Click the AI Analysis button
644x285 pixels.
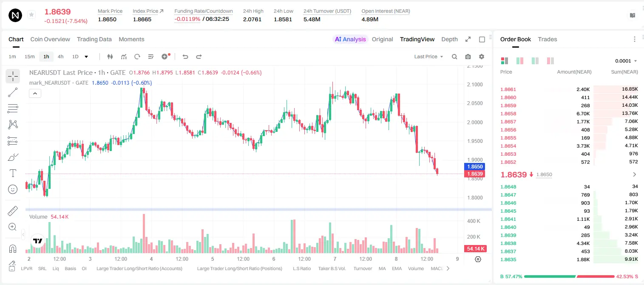coord(350,39)
